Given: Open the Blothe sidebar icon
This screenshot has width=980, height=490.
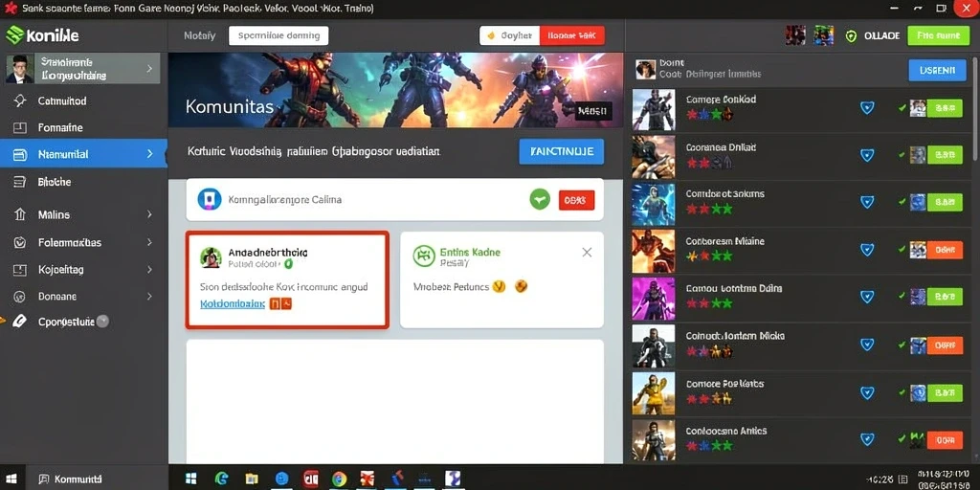Looking at the screenshot, I should [20, 182].
